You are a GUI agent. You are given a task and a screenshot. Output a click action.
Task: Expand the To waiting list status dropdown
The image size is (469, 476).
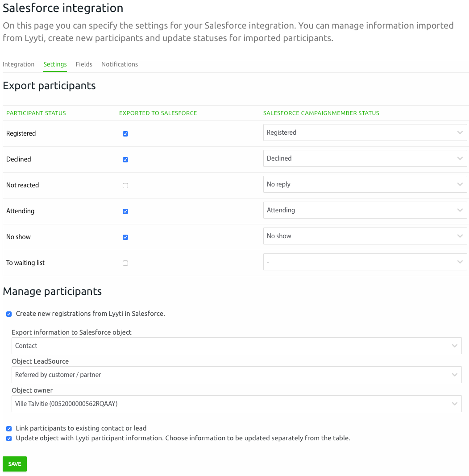click(x=365, y=262)
